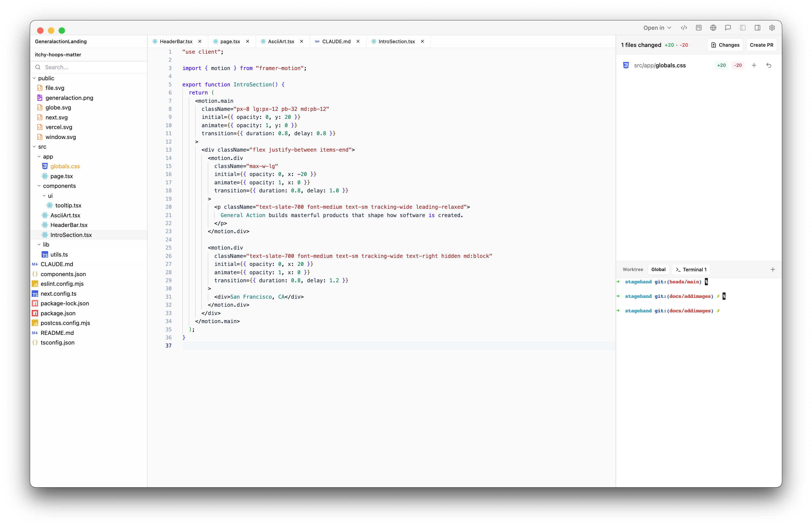Open the "Open in" dropdown
This screenshot has height=527, width=812.
[657, 28]
